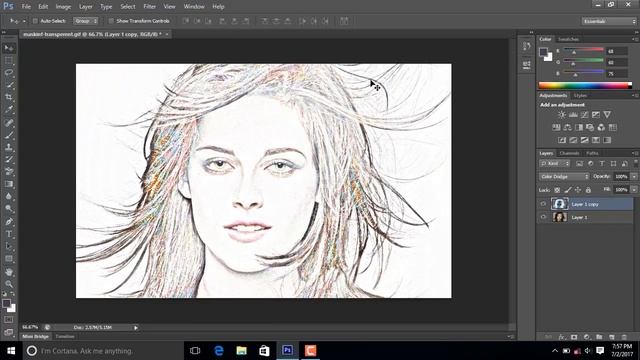Select the Spot Healing Brush tool
The width and height of the screenshot is (640, 360).
pos(9,122)
